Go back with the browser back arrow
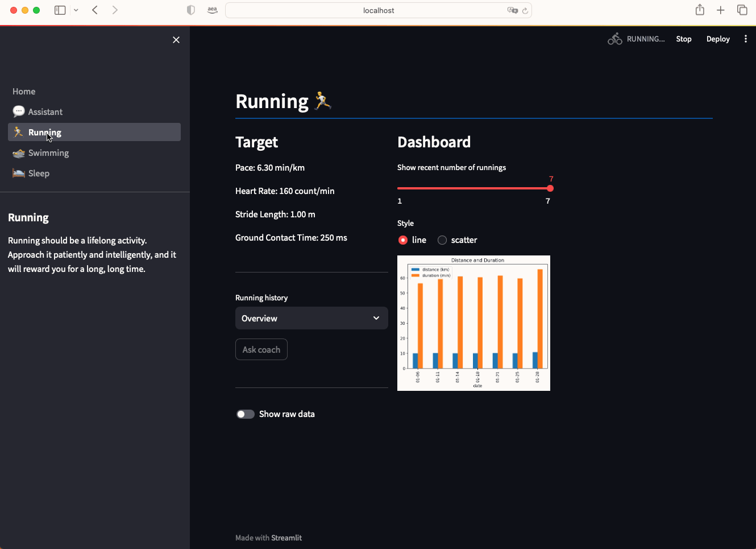Viewport: 756px width, 549px height. pyautogui.click(x=95, y=10)
